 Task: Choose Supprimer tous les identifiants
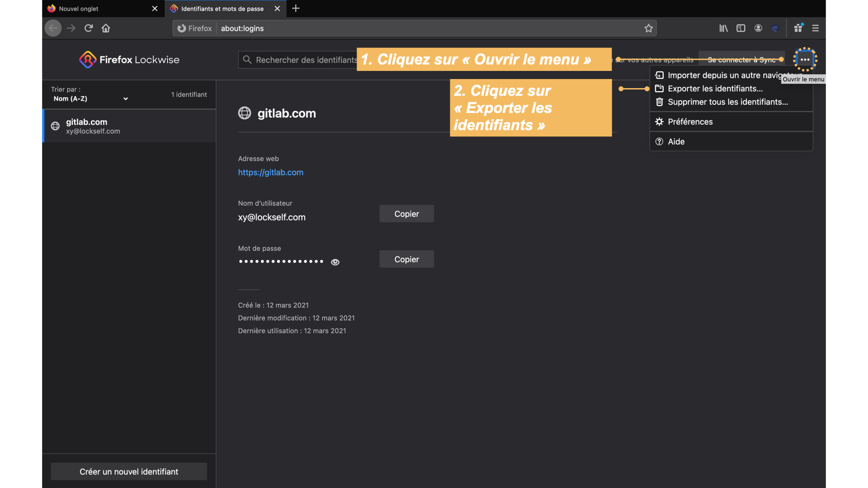(731, 102)
